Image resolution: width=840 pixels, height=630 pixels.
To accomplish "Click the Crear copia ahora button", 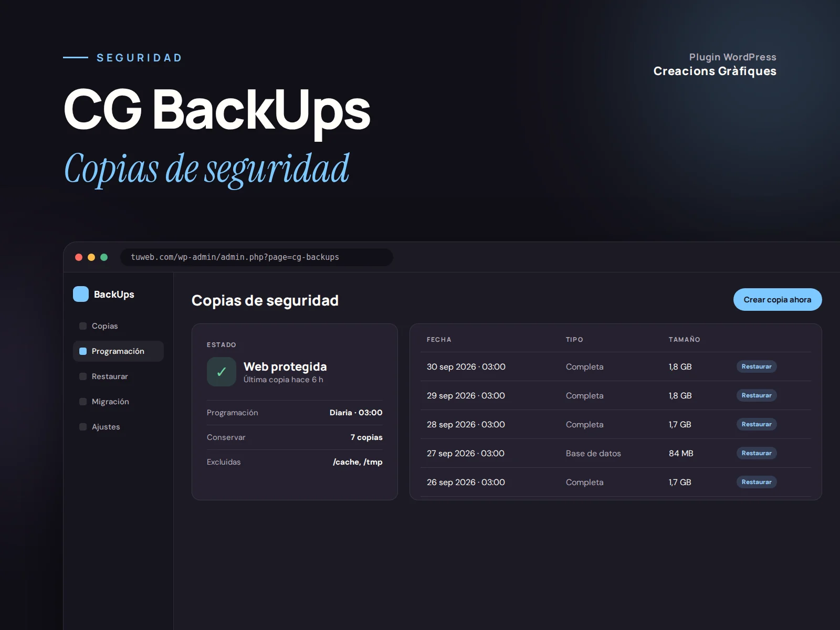I will [x=778, y=300].
